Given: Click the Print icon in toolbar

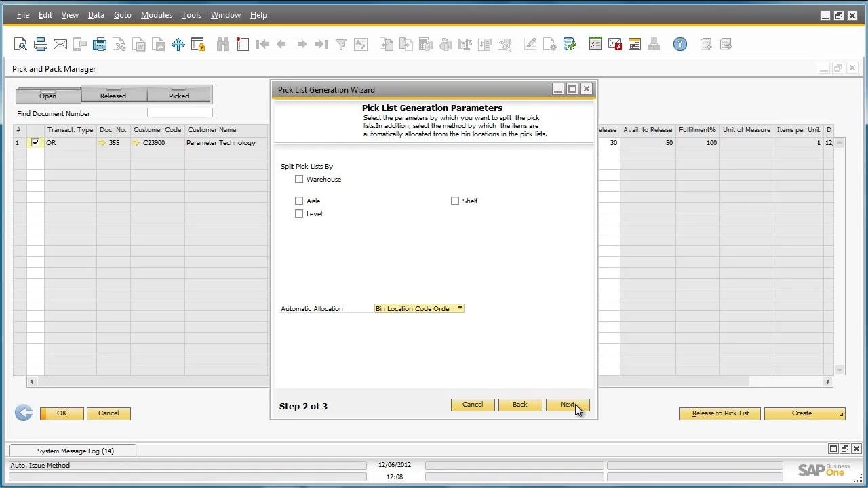Looking at the screenshot, I should (41, 45).
